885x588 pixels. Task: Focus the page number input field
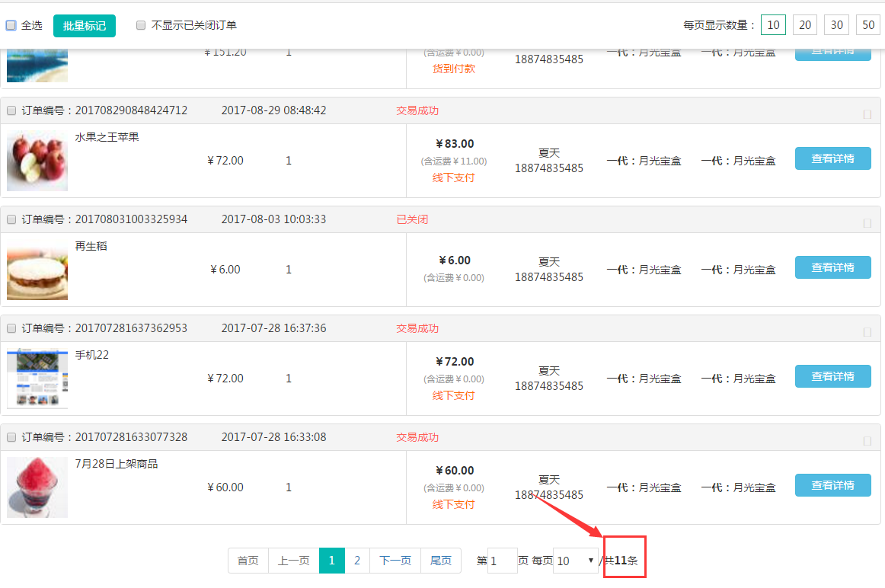pos(502,561)
